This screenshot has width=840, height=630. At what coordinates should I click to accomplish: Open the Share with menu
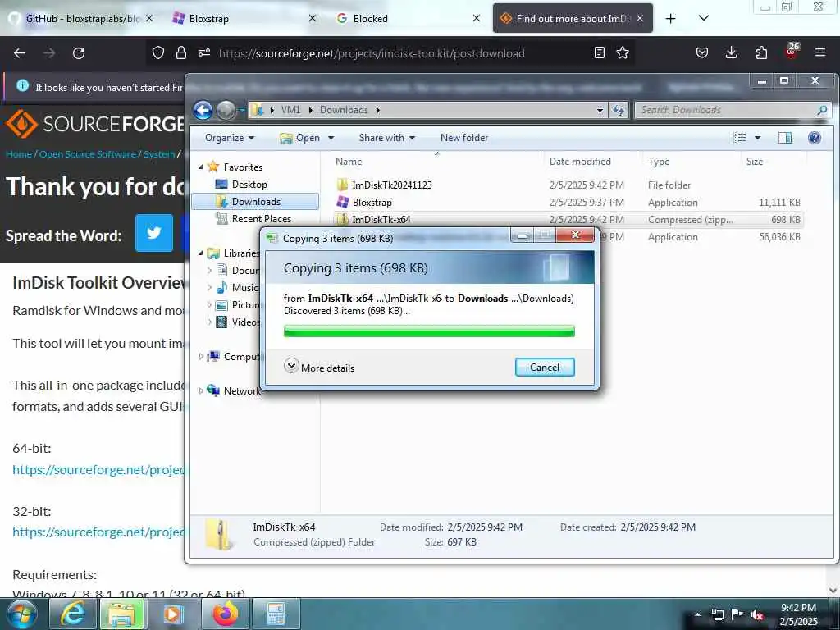pos(387,138)
